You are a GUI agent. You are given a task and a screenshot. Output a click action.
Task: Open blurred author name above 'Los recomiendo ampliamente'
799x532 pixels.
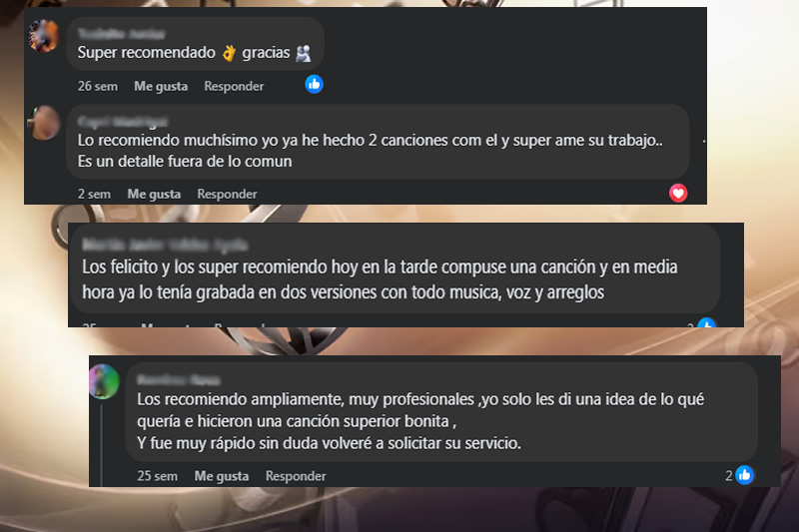coord(179,379)
